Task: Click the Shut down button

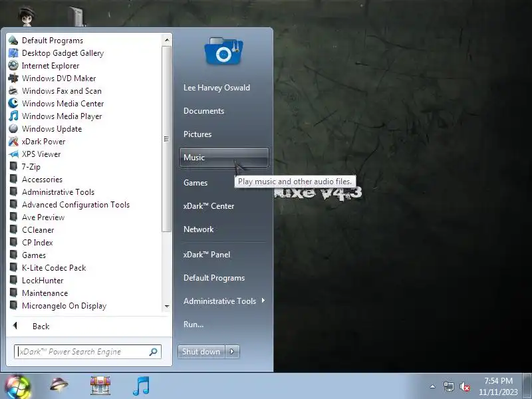Action: tap(201, 352)
